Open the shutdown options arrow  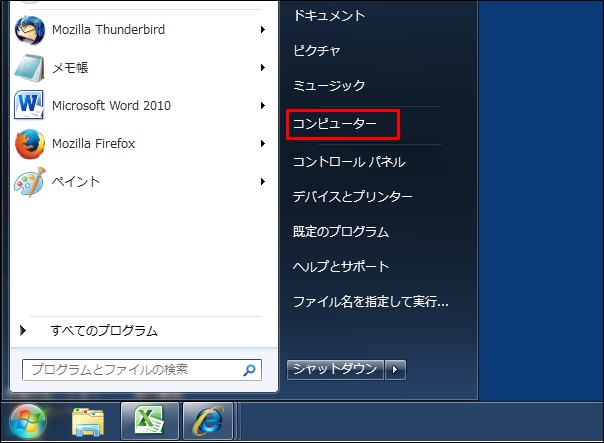pos(397,370)
